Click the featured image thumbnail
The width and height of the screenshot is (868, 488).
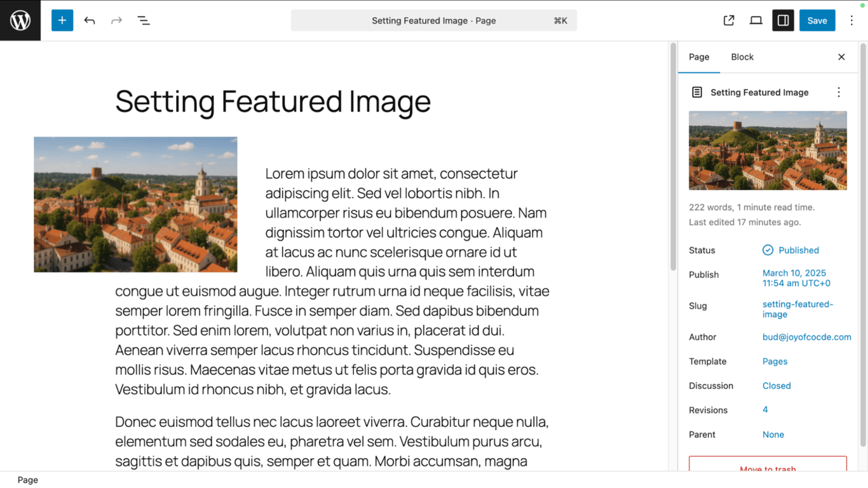768,151
